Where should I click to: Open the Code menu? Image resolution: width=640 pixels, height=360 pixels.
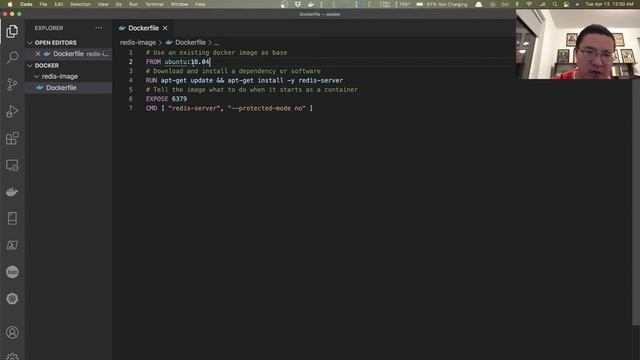[x=26, y=4]
